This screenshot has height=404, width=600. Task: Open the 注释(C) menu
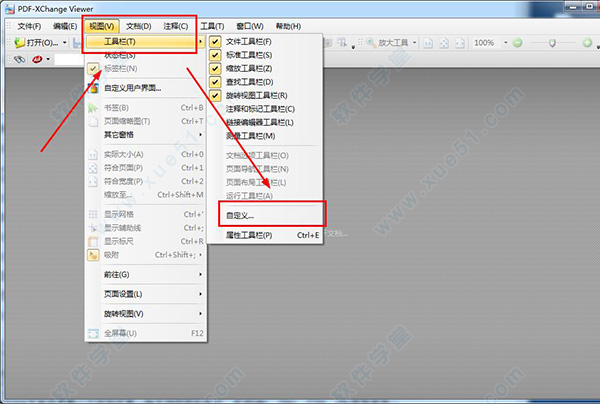(x=176, y=26)
